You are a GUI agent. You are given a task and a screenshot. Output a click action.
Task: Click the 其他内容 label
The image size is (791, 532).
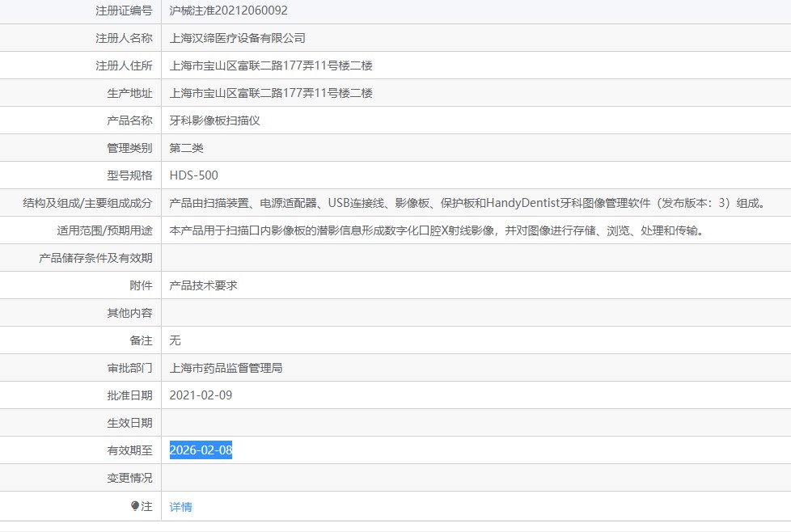[129, 313]
